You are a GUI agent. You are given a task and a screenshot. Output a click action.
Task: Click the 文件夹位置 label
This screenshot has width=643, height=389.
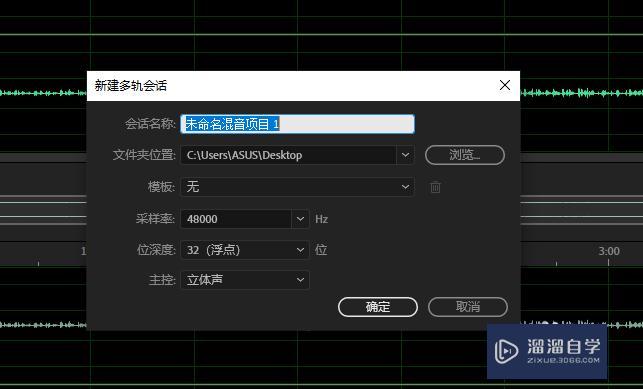144,155
